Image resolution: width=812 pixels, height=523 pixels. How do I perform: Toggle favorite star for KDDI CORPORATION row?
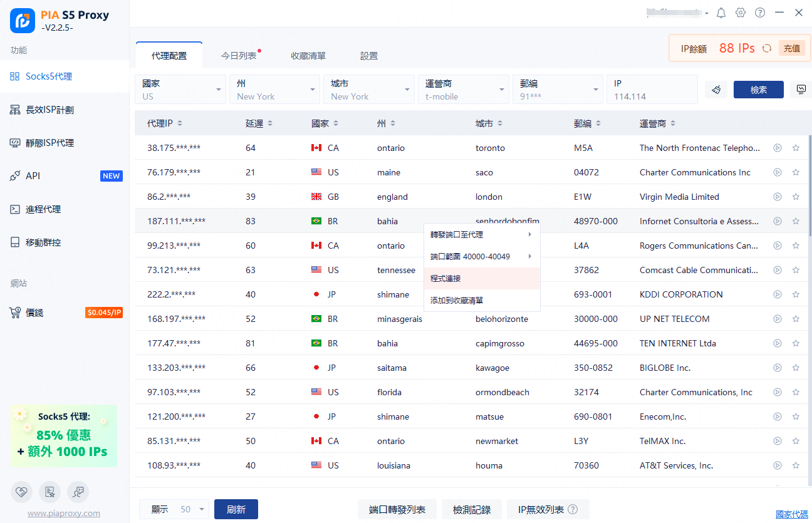pyautogui.click(x=796, y=294)
